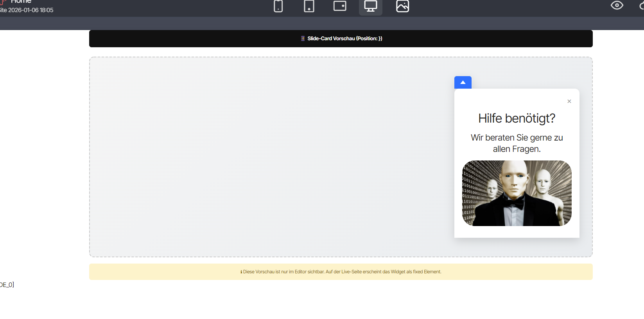Select the 'Hilfe benötigt?' heading

click(x=517, y=118)
